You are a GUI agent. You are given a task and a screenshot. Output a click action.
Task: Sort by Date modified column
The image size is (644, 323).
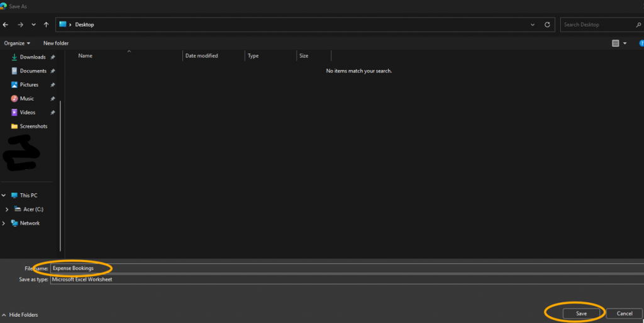(x=202, y=55)
